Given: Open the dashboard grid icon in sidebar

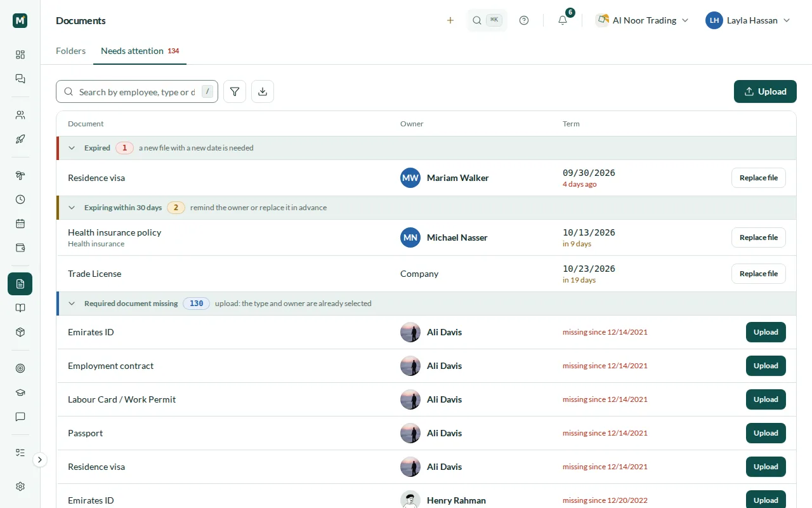Looking at the screenshot, I should click(20, 55).
